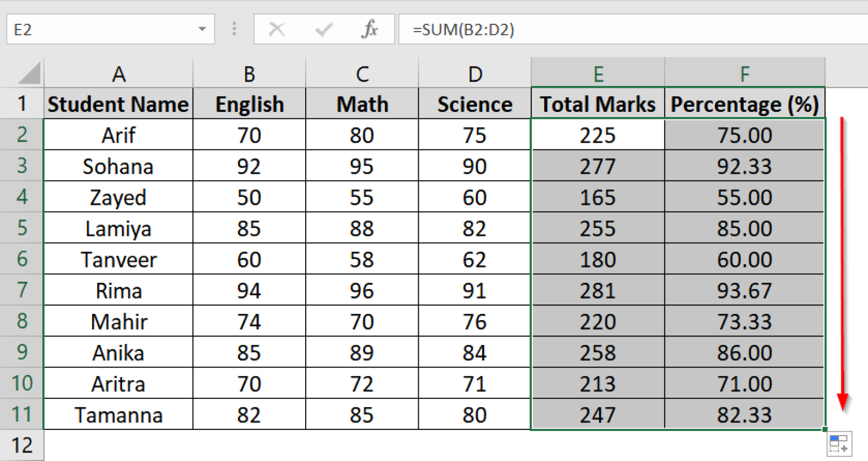Select the cell containing Sohana
868x461 pixels.
118,166
